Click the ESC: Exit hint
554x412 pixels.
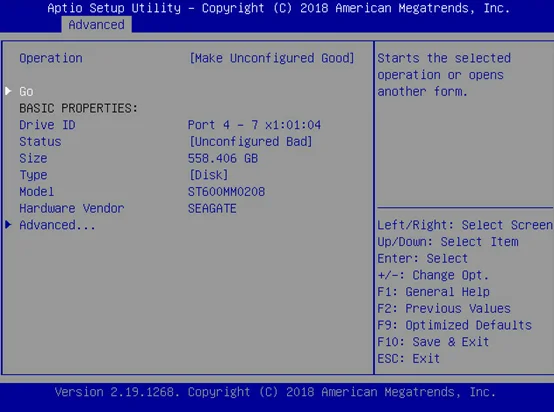[x=408, y=359]
